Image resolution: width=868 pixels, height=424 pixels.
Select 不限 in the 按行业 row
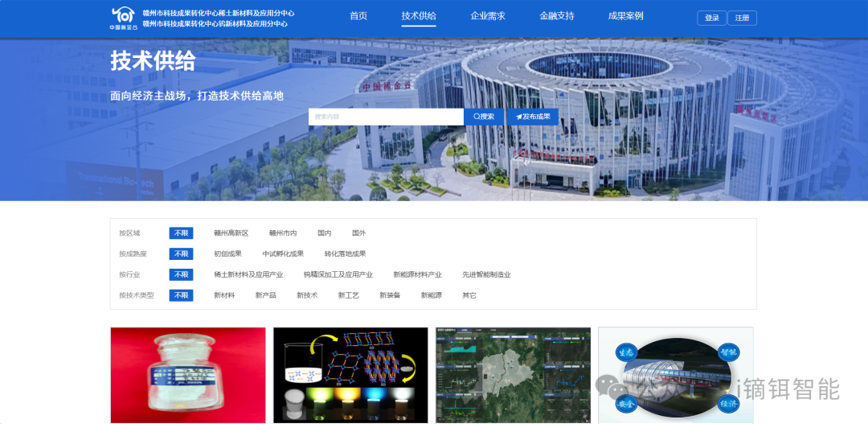coord(181,274)
